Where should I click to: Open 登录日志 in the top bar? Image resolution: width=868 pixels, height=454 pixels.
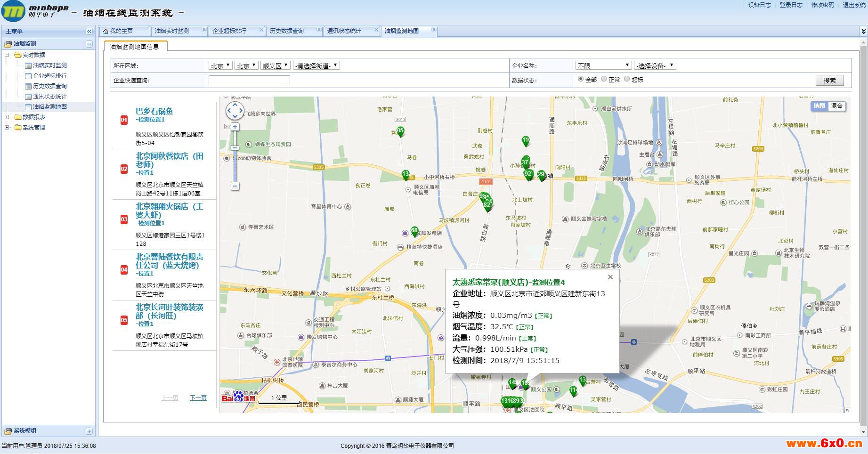[x=791, y=5]
